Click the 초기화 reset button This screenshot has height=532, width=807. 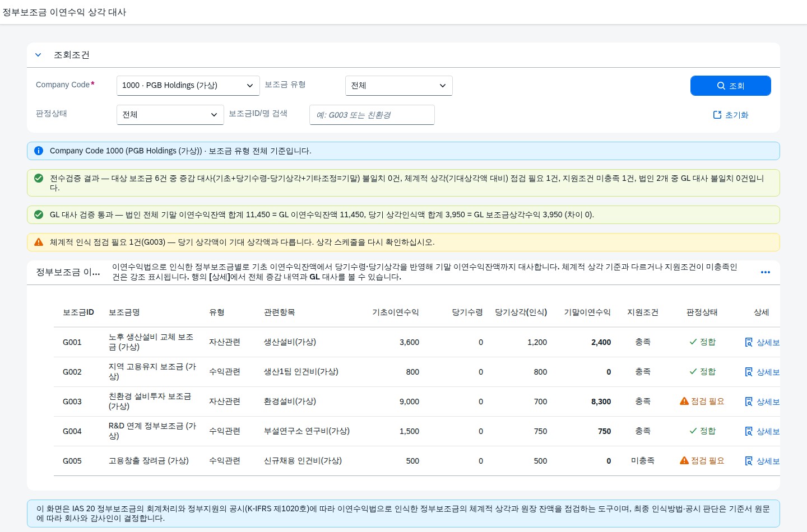[730, 115]
